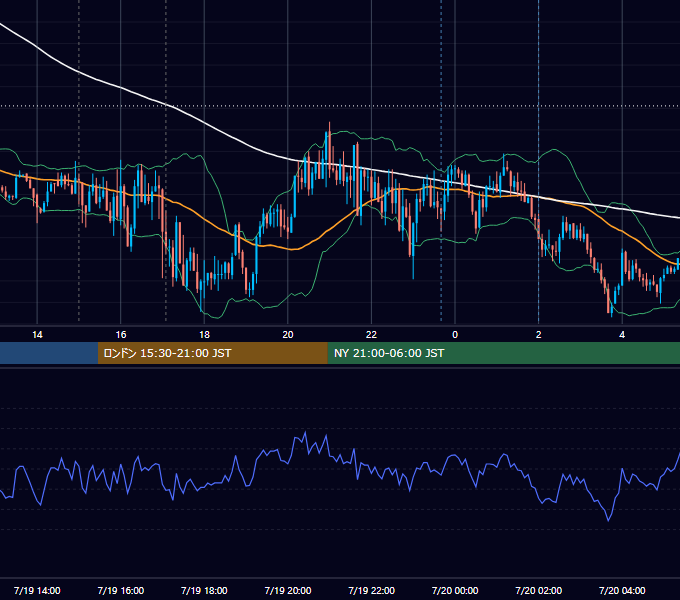This screenshot has width=680, height=600.
Task: Click the hour label 20 on price chart axis
Action: (x=288, y=335)
